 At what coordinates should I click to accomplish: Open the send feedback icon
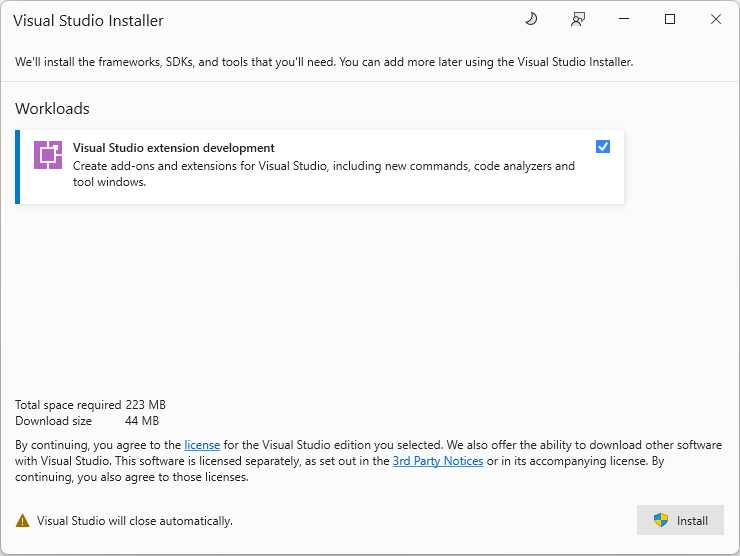click(578, 19)
